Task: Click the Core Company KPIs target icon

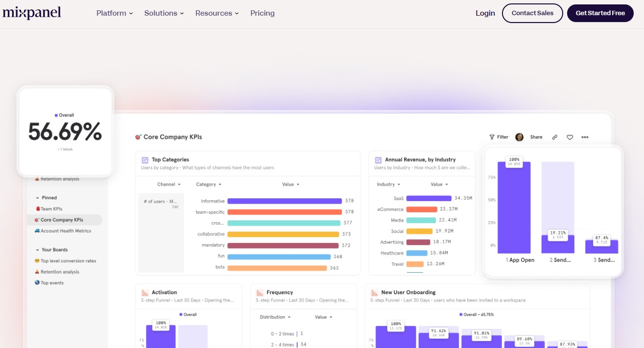Action: coord(138,137)
